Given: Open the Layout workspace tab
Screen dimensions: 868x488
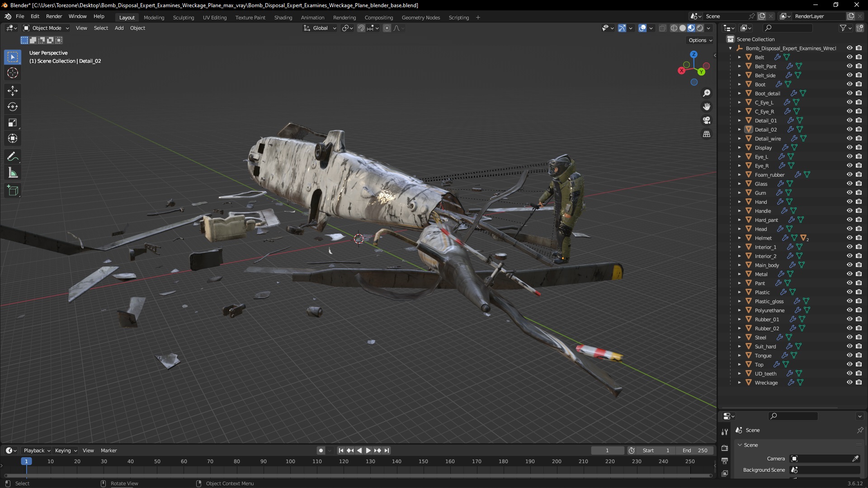Looking at the screenshot, I should (x=127, y=17).
